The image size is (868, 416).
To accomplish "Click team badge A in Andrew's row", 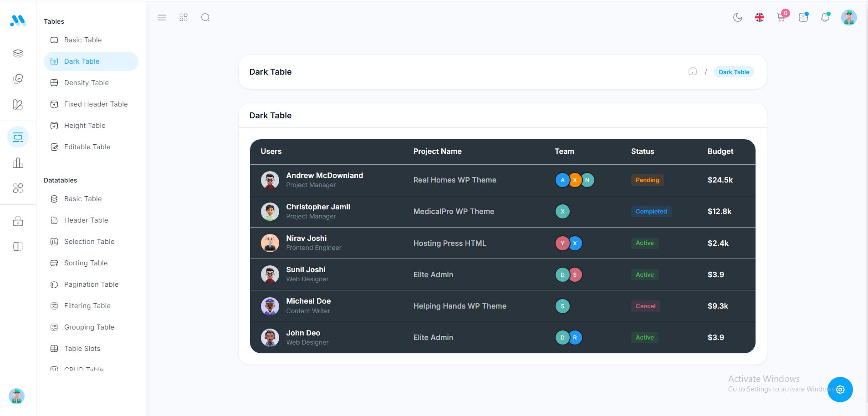I will (x=562, y=180).
